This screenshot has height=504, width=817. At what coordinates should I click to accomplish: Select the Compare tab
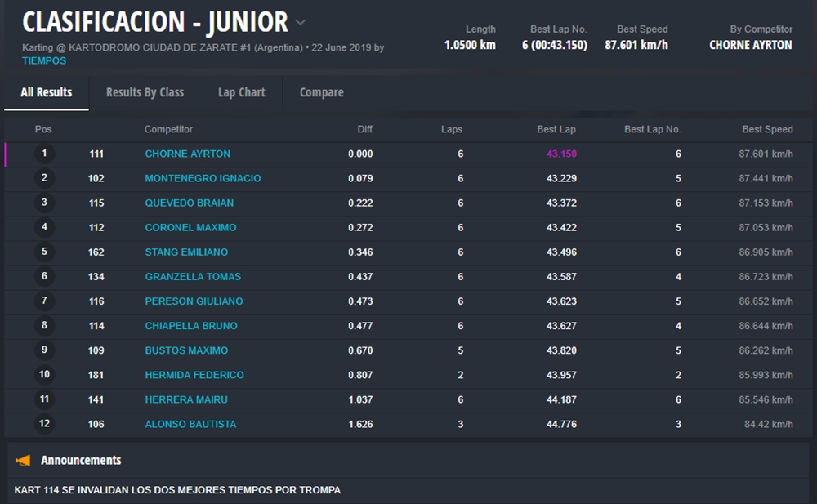[x=321, y=92]
